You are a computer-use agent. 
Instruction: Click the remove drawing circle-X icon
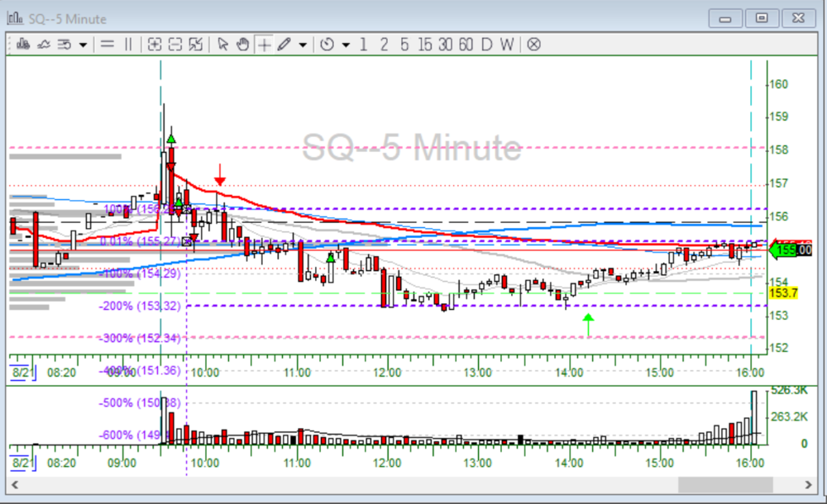click(x=533, y=45)
